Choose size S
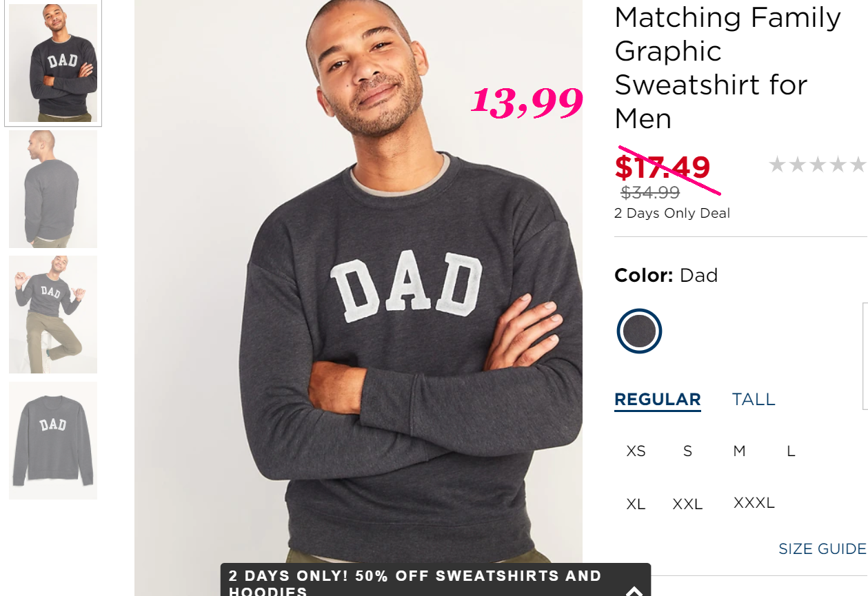The height and width of the screenshot is (596, 868). pos(687,451)
